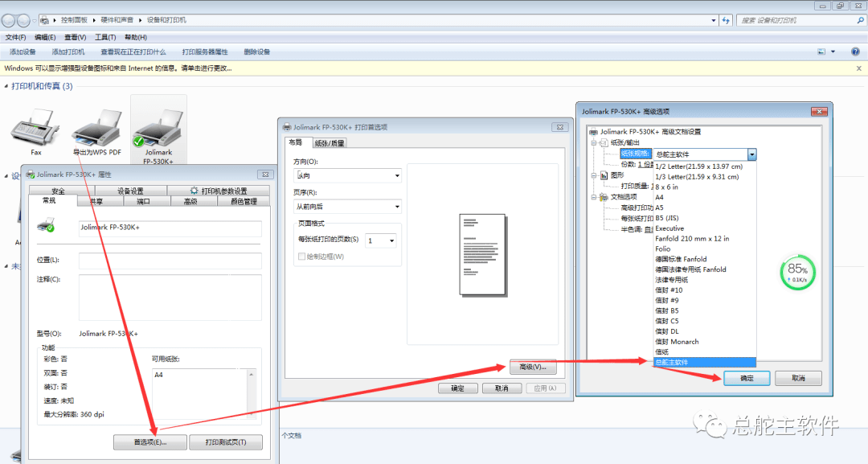
Task: Select 信封 DL from the paper size list
Action: click(x=705, y=331)
